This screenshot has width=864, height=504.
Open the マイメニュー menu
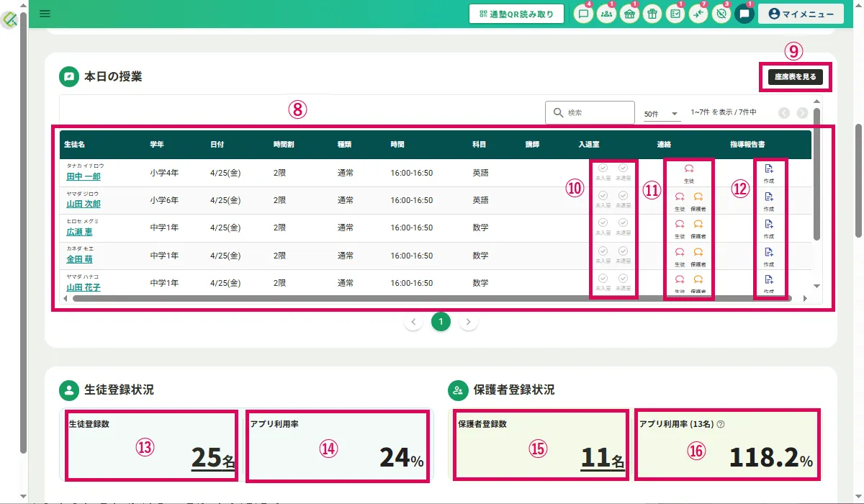[801, 14]
